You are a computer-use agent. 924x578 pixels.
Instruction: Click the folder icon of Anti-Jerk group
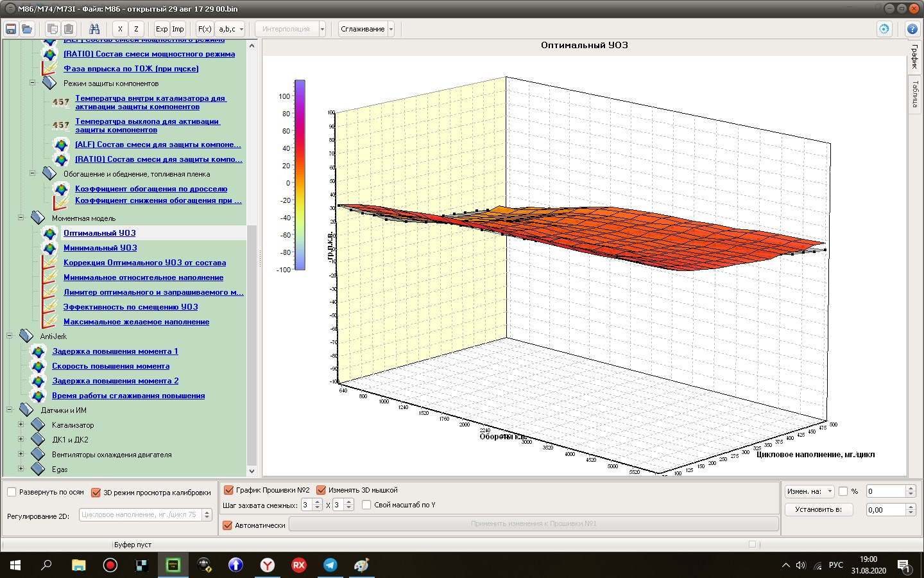[x=27, y=336]
